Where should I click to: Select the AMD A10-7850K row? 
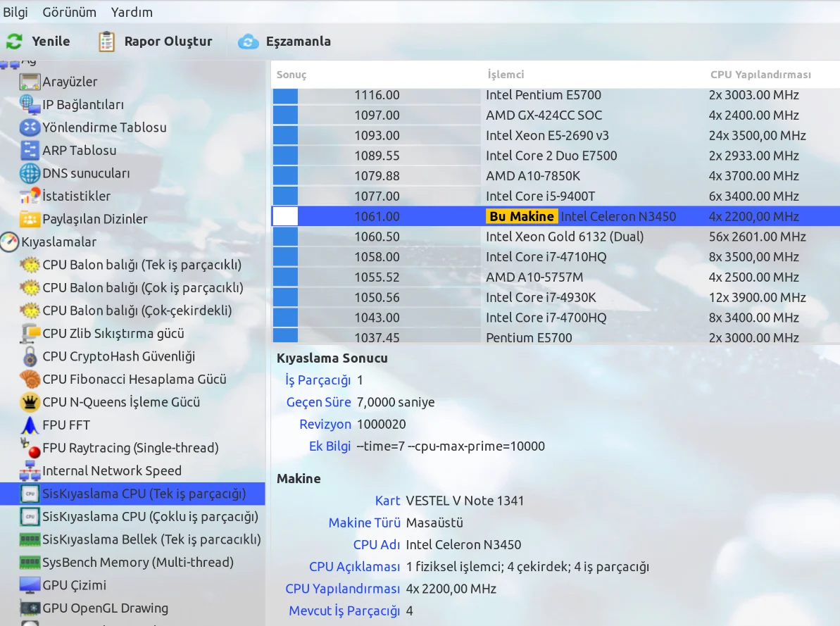point(556,176)
